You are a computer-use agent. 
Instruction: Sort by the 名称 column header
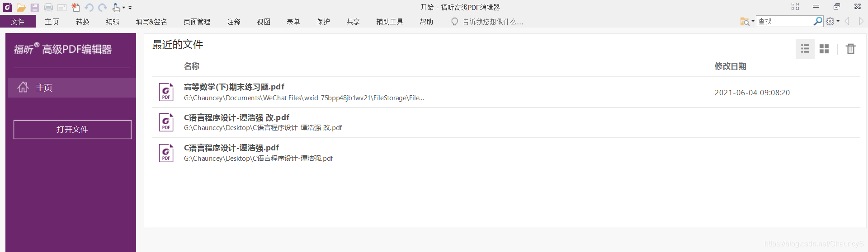pyautogui.click(x=192, y=66)
